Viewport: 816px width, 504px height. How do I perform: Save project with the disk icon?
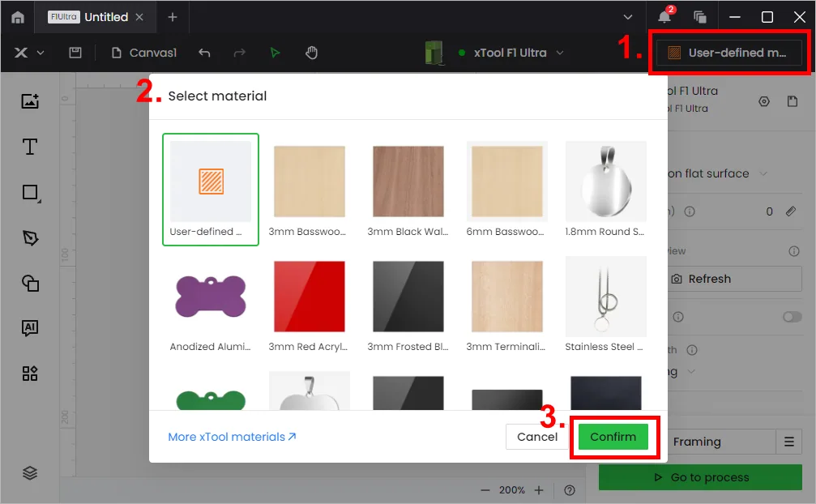[x=75, y=53]
